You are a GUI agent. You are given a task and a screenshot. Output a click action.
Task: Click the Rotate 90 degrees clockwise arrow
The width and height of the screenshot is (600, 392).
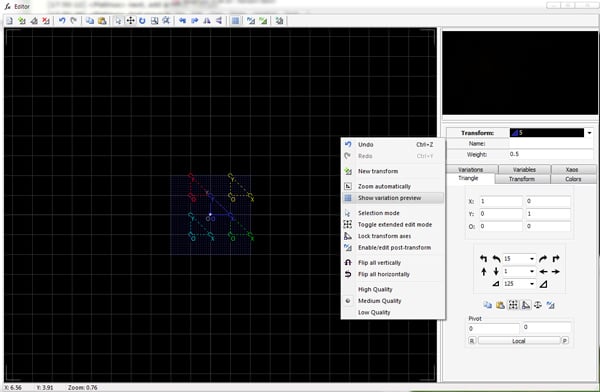point(556,259)
